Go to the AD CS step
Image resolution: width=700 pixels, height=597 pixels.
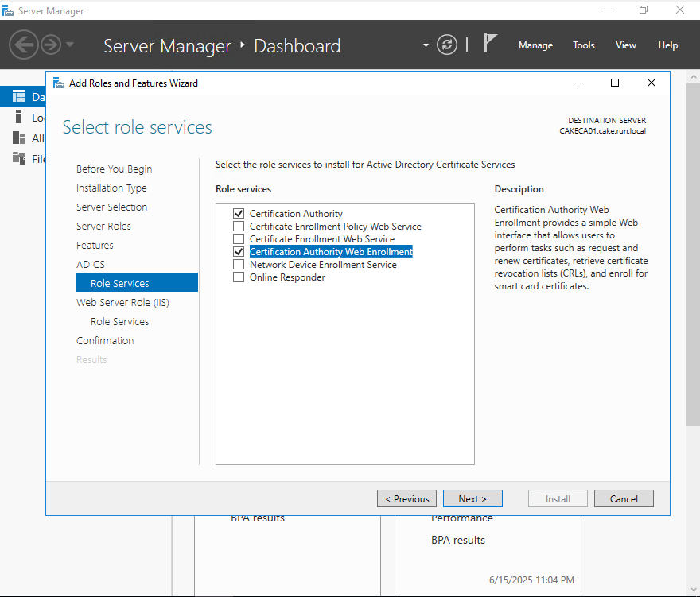click(x=91, y=265)
